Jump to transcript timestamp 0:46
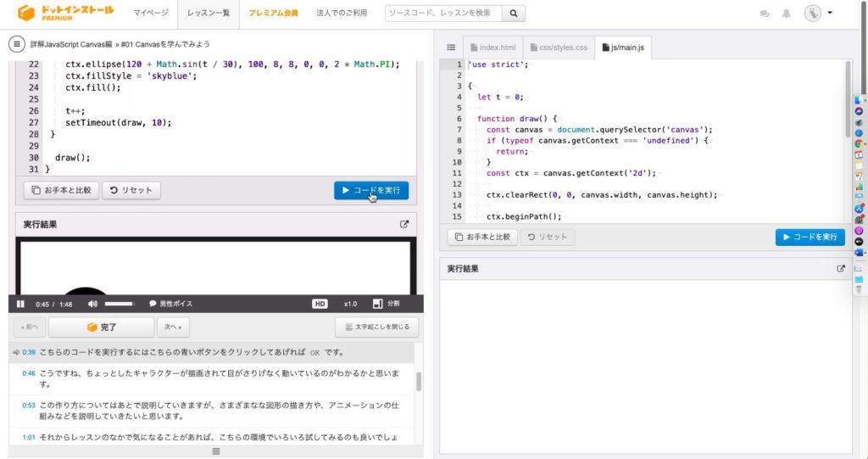Screen dimensions: 868x459 point(29,373)
